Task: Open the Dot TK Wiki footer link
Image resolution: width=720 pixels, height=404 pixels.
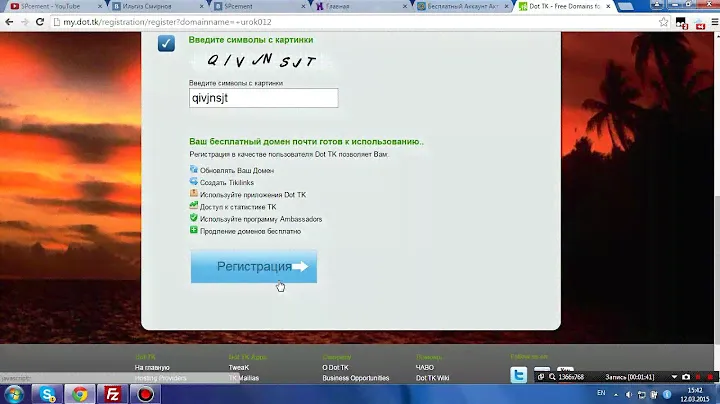Action: click(x=432, y=378)
